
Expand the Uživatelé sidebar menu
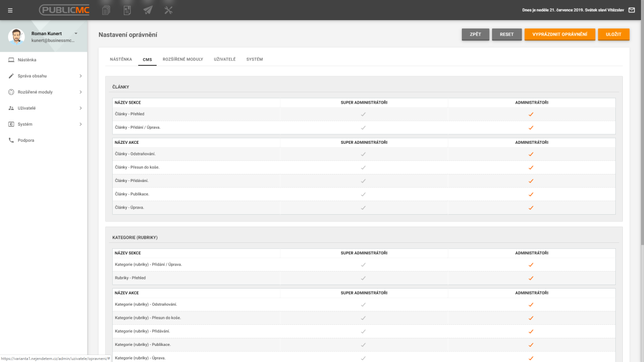(x=44, y=108)
